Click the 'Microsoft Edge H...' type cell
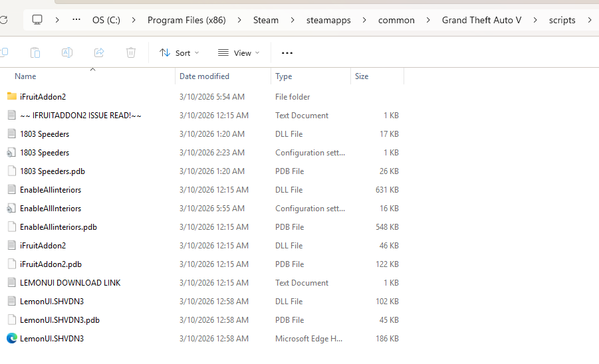The height and width of the screenshot is (364, 599). (x=308, y=339)
